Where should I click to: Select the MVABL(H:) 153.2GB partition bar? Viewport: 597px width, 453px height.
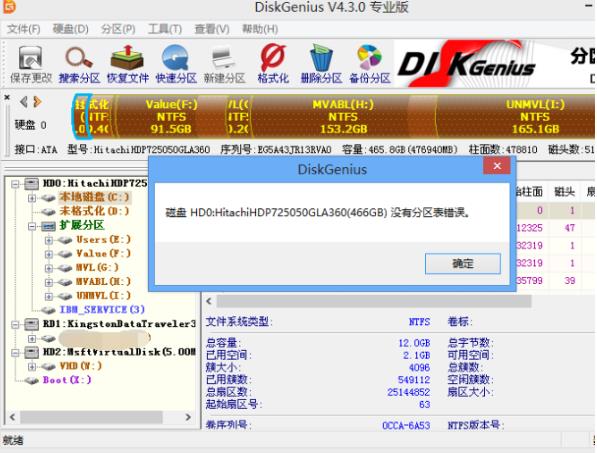point(343,116)
